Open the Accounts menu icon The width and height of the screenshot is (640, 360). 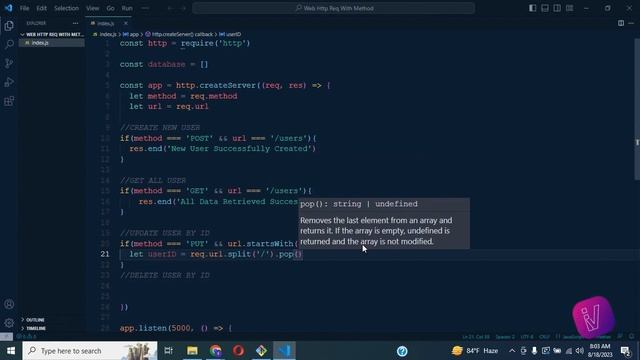pyautogui.click(x=9, y=304)
